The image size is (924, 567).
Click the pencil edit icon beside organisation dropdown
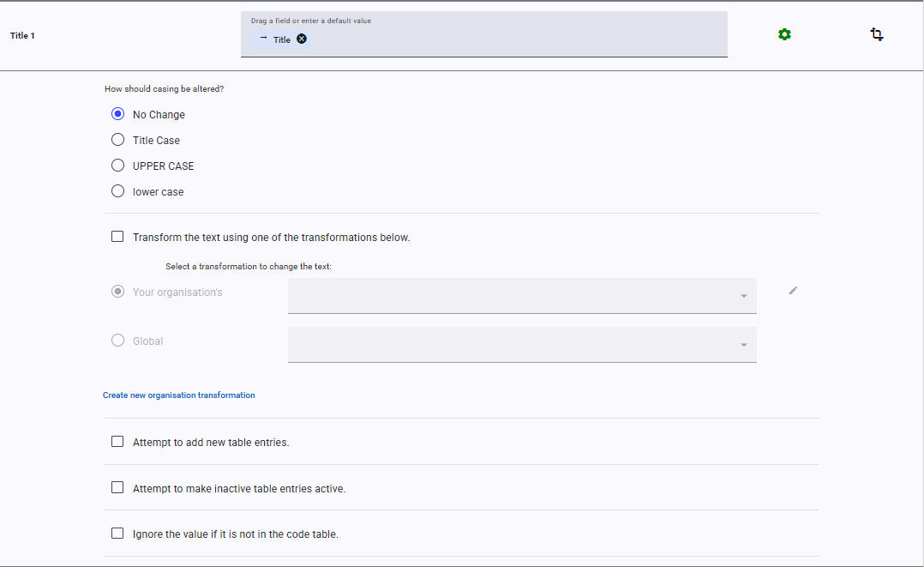click(x=793, y=291)
